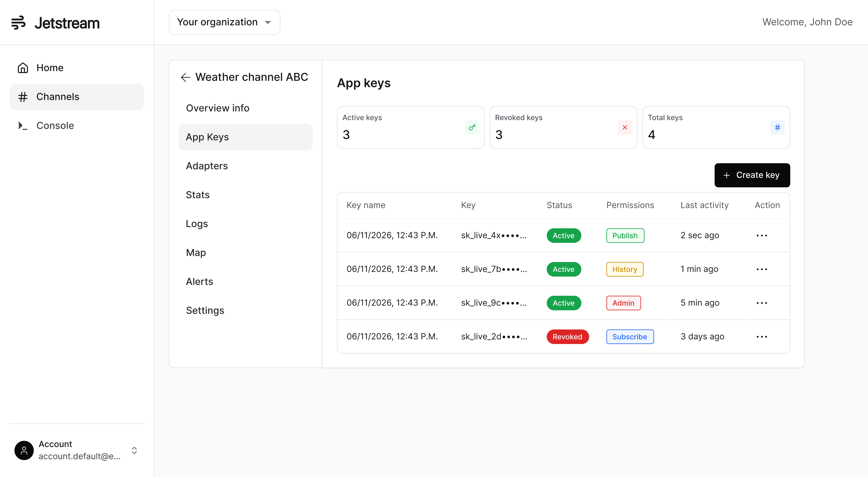The height and width of the screenshot is (477, 868).
Task: Click the blue hash icon in Total keys card
Action: click(777, 127)
